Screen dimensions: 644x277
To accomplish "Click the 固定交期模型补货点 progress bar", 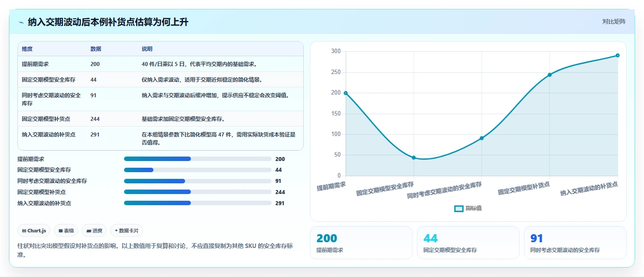I will (198, 192).
